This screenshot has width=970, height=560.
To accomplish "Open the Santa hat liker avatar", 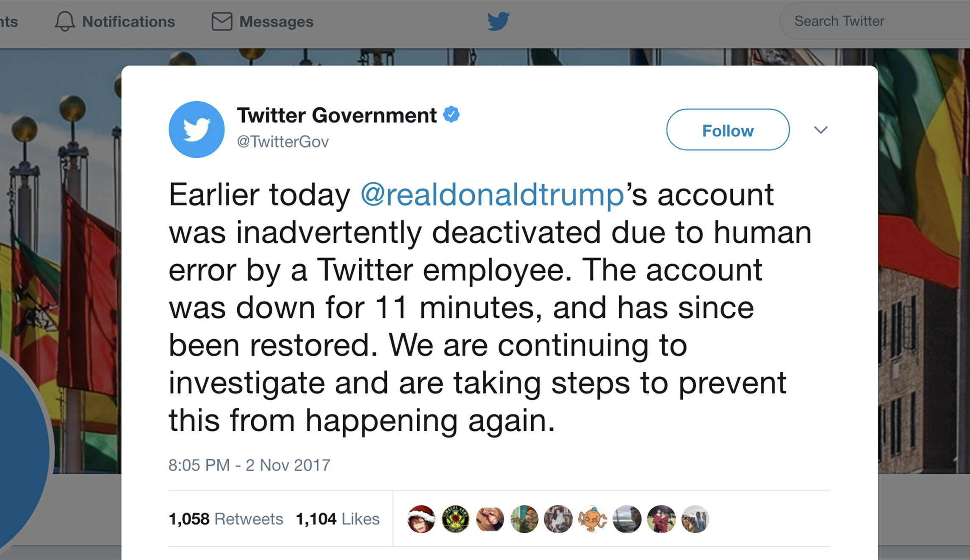I will tap(421, 519).
